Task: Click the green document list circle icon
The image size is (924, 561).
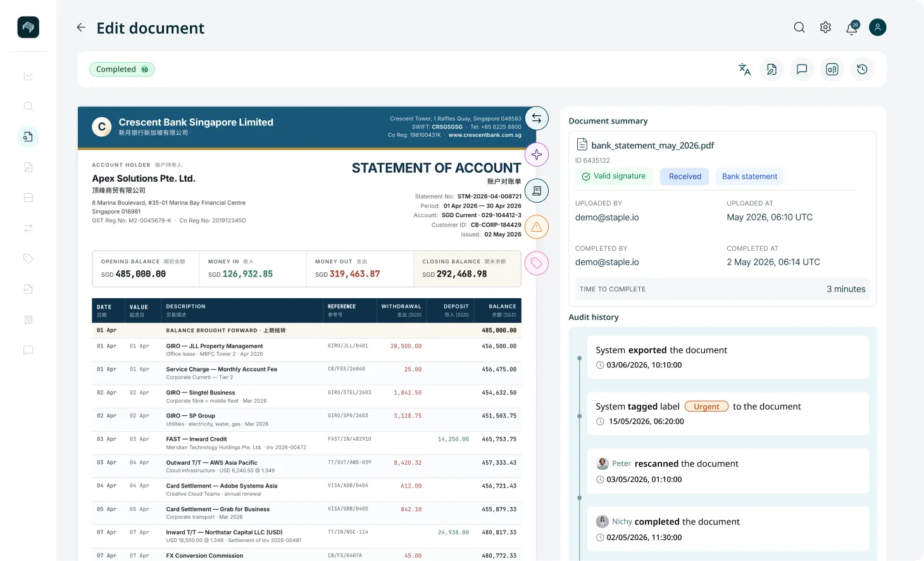Action: pyautogui.click(x=537, y=191)
